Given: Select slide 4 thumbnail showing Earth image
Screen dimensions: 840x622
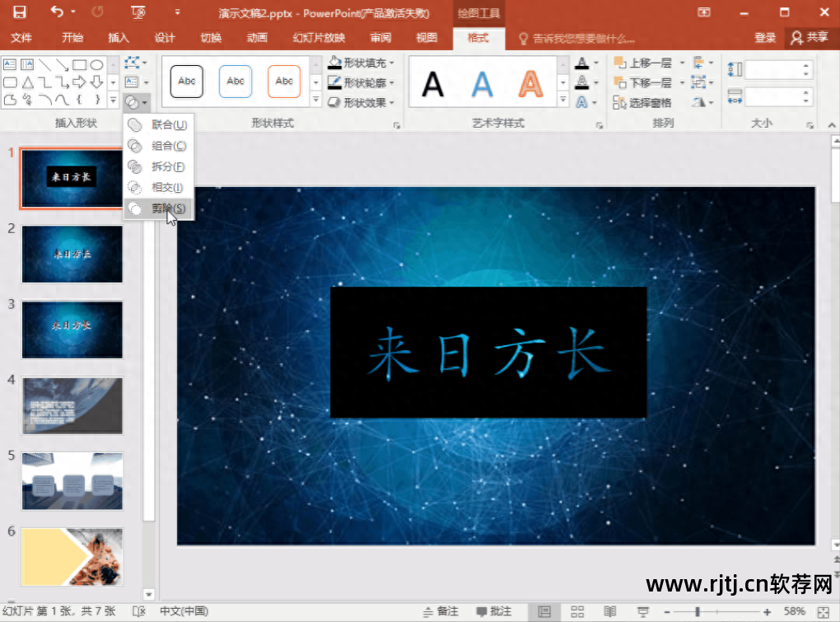Looking at the screenshot, I should [72, 405].
